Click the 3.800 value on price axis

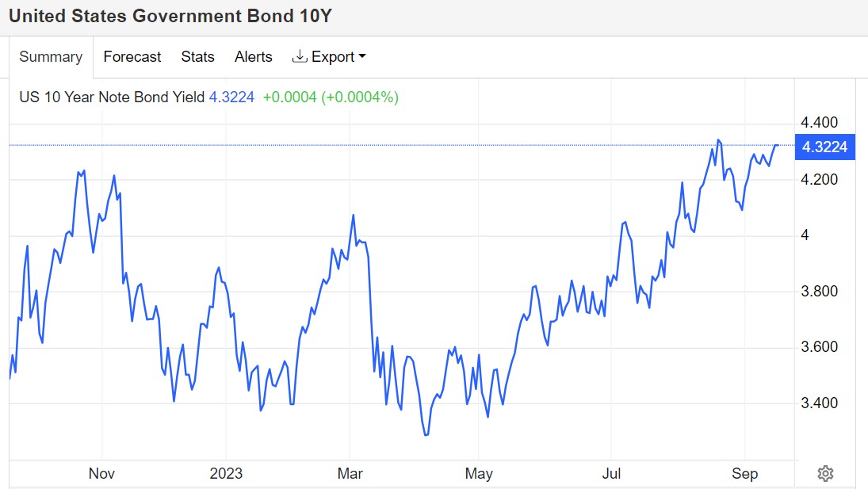[x=820, y=291]
